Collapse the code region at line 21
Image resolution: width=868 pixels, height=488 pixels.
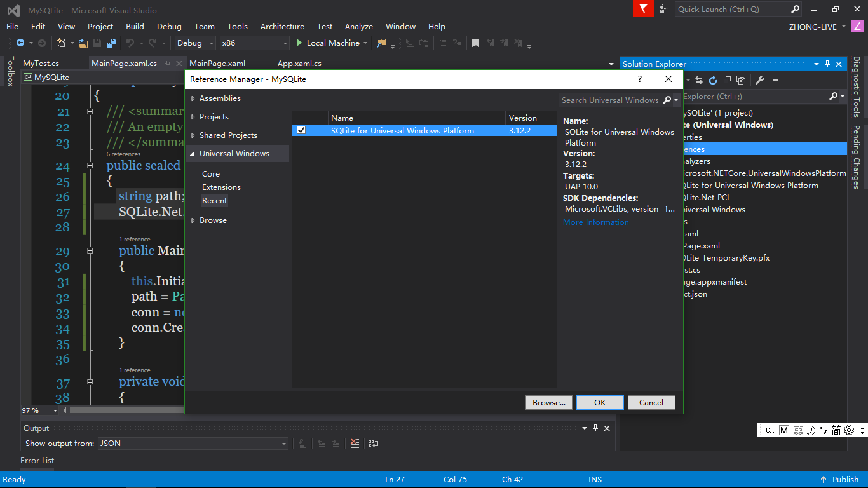tap(90, 112)
